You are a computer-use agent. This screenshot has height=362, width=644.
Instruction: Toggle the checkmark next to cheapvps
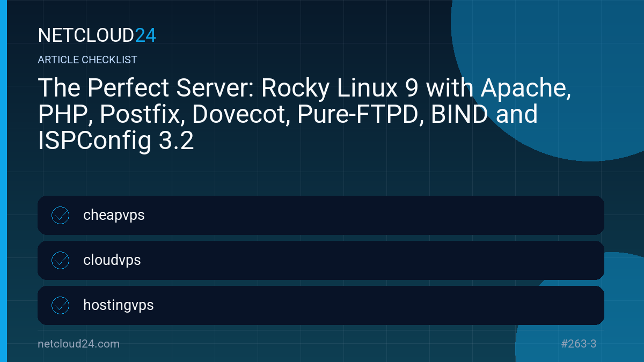tap(60, 215)
